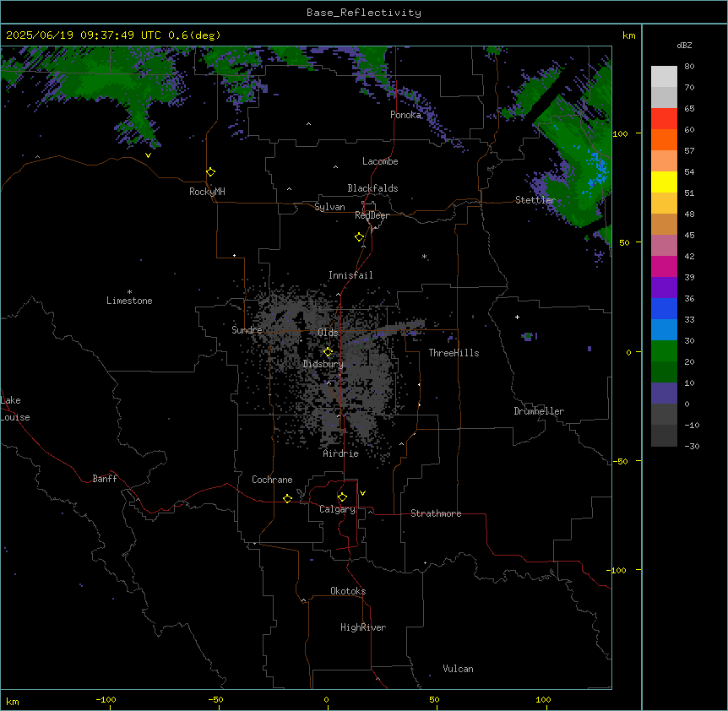Pick the yellow 51-54 dBZ legend swatch
The height and width of the screenshot is (711, 728).
[x=664, y=182]
